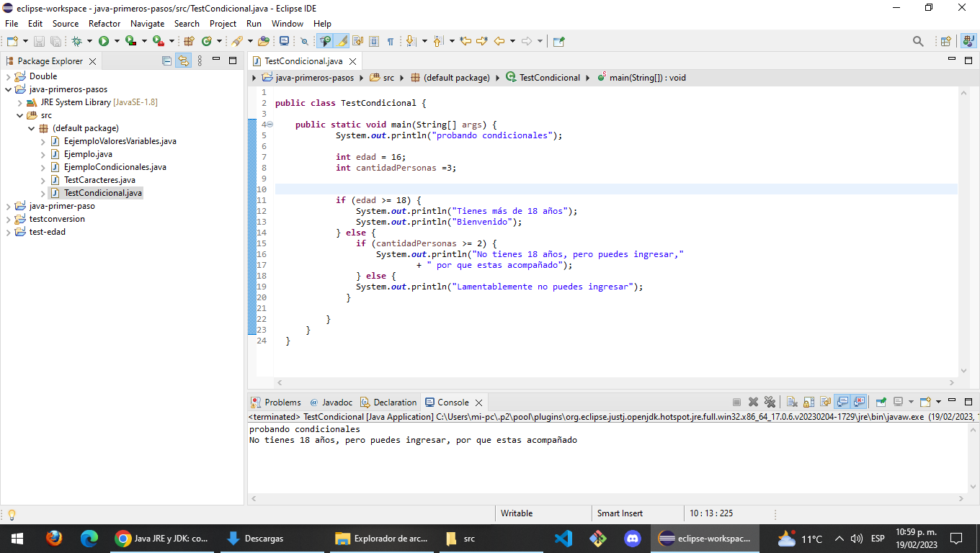Open the Source menu

coord(66,24)
